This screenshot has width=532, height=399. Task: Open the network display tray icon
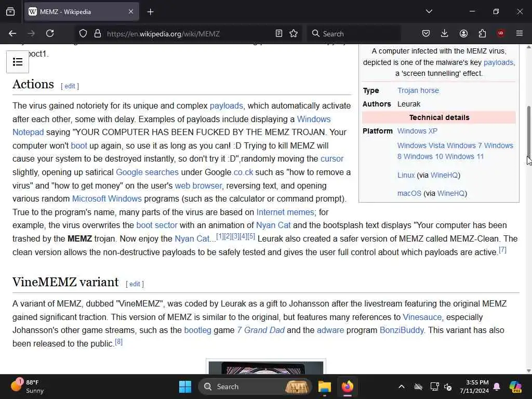tap(434, 387)
